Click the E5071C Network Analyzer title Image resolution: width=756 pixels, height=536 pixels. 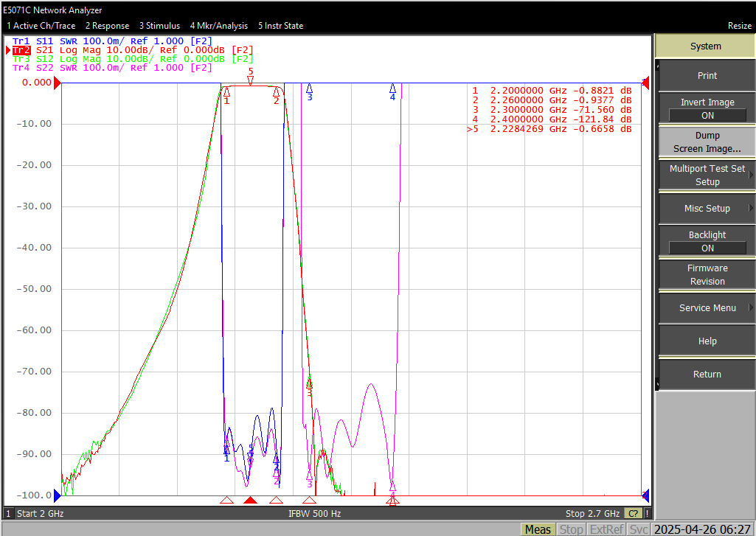point(52,10)
